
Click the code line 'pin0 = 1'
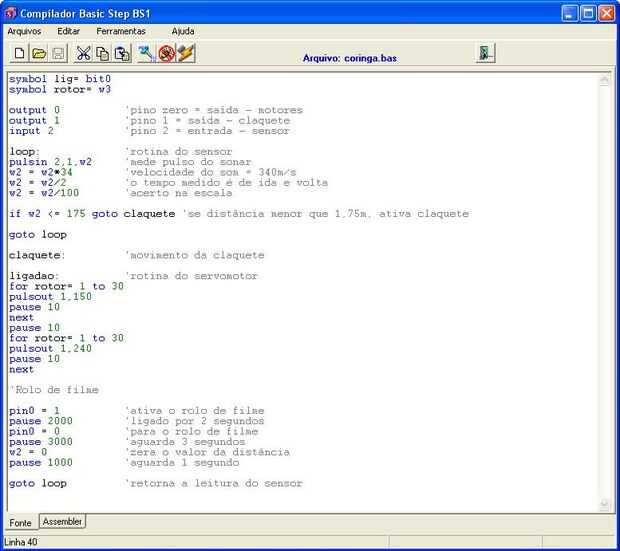pos(34,411)
